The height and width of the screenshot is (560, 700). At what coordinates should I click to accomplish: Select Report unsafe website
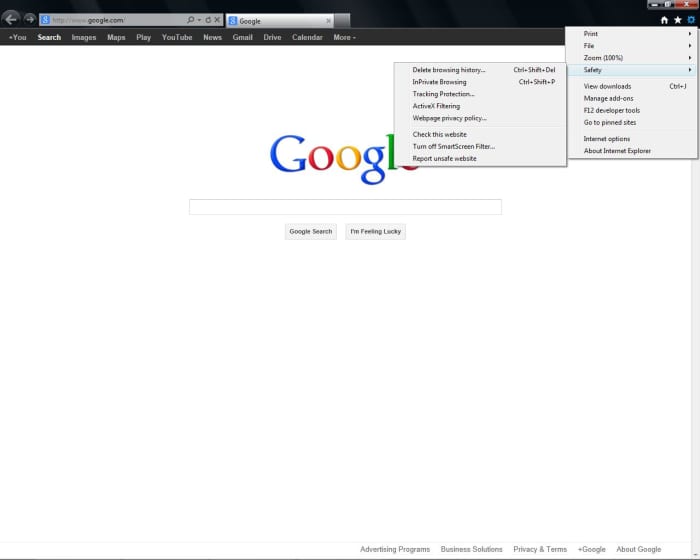tap(480, 159)
